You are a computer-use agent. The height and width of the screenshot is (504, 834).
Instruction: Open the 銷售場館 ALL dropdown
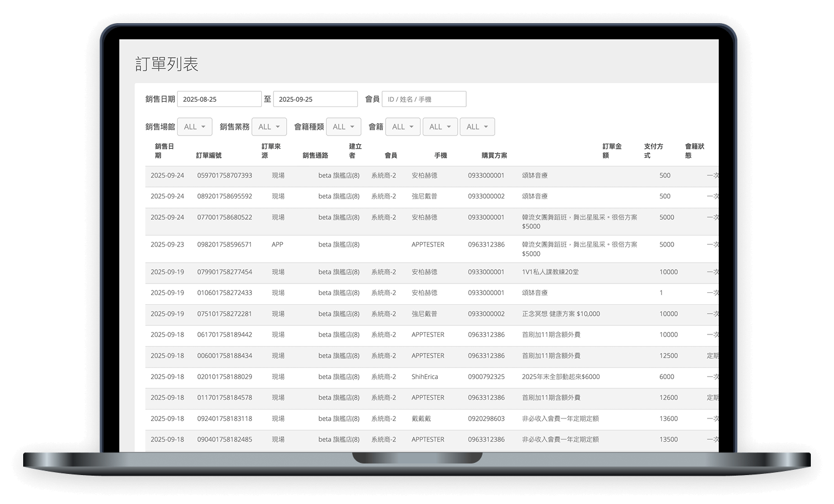[195, 126]
